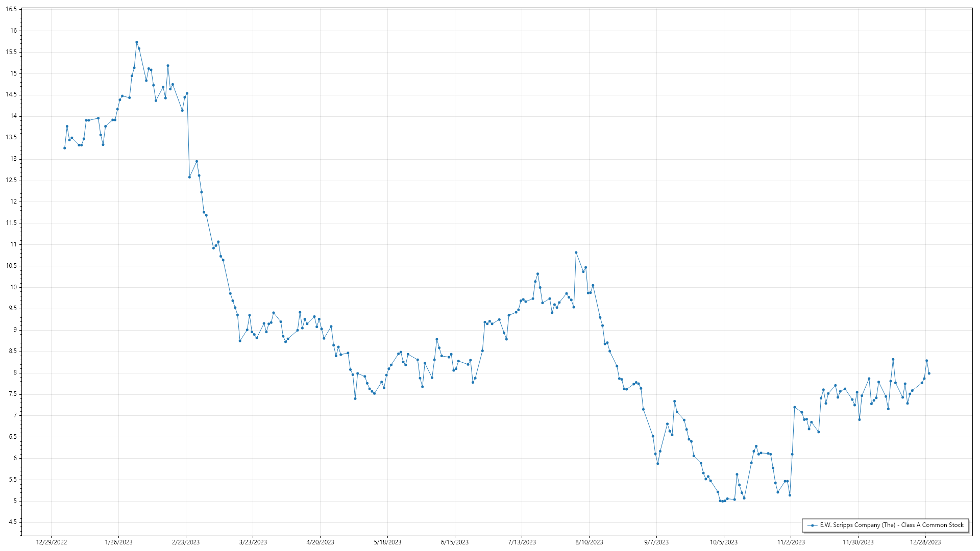
Task: Click the legend's blue line marker icon
Action: click(812, 525)
